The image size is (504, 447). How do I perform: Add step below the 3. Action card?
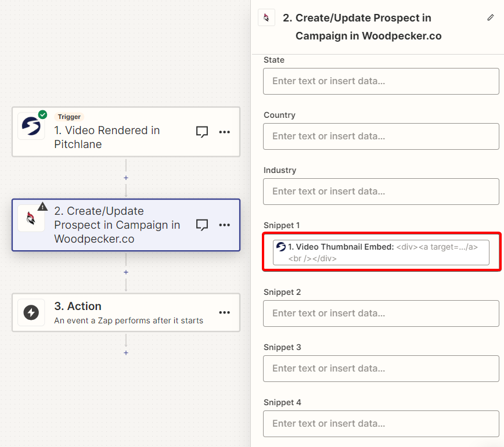click(126, 353)
